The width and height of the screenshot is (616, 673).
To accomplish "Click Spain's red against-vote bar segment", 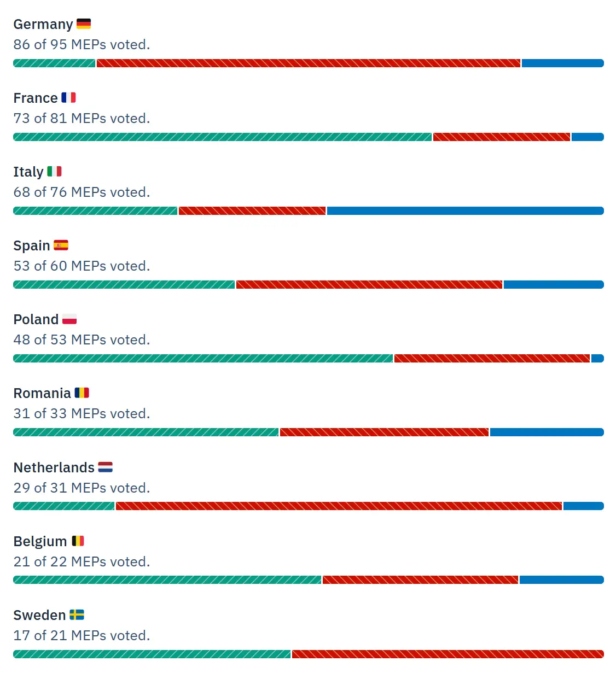I will tap(369, 285).
